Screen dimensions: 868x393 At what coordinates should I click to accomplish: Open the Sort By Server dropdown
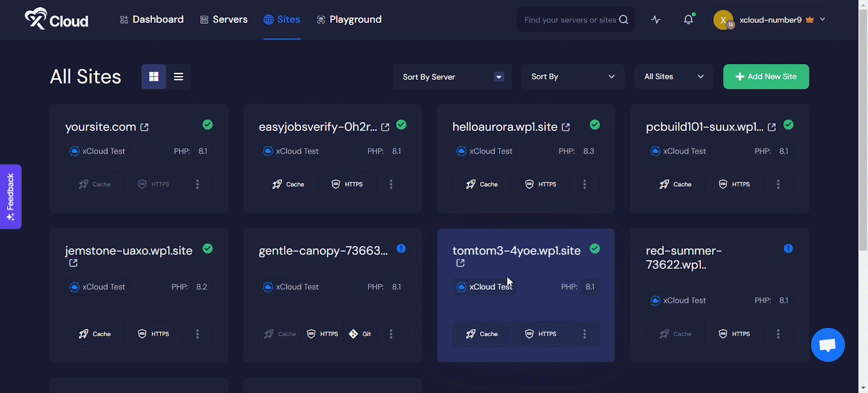[452, 77]
